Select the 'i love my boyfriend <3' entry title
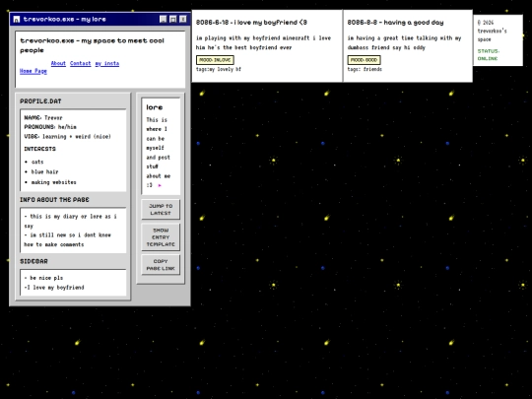Screen dimensions: 532x399 click(x=251, y=23)
